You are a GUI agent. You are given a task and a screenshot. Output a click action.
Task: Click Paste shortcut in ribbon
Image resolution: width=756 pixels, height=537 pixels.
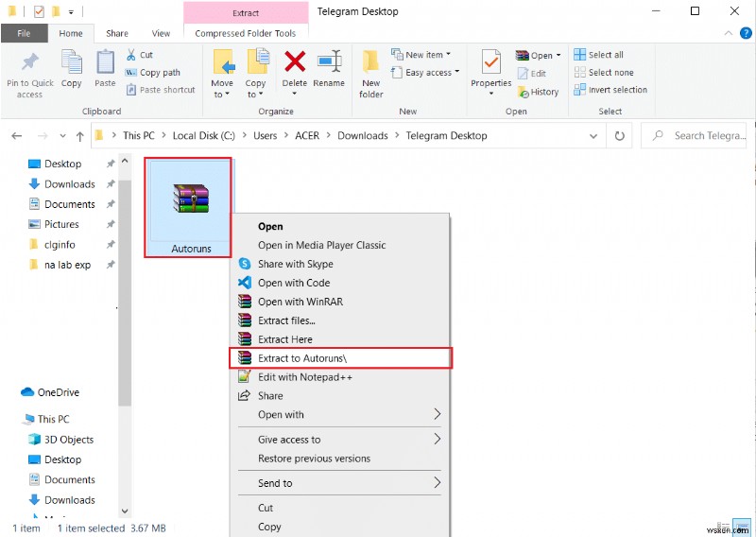(161, 90)
